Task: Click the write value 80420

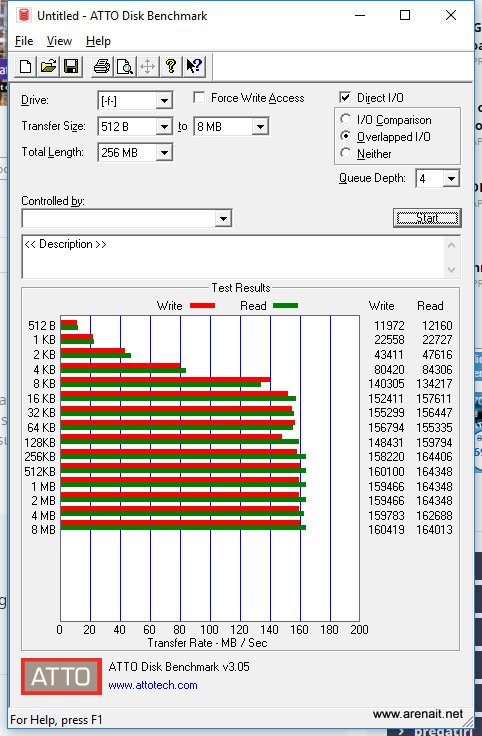Action: point(389,369)
